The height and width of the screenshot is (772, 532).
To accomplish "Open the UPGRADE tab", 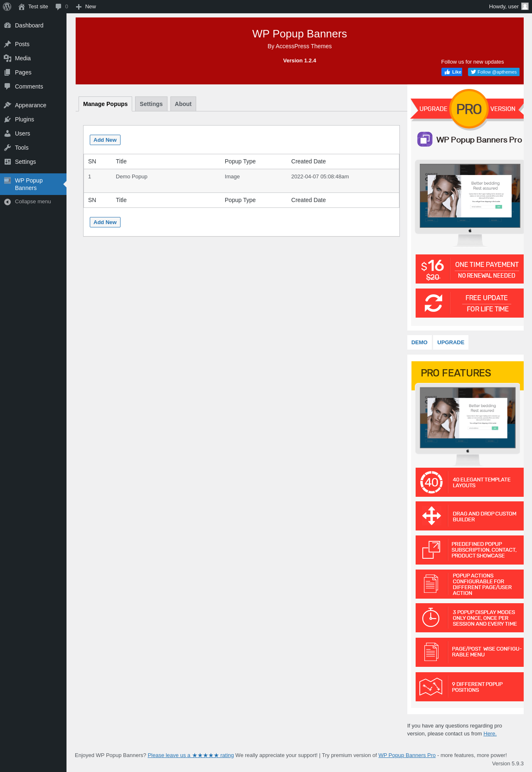I will pyautogui.click(x=451, y=343).
